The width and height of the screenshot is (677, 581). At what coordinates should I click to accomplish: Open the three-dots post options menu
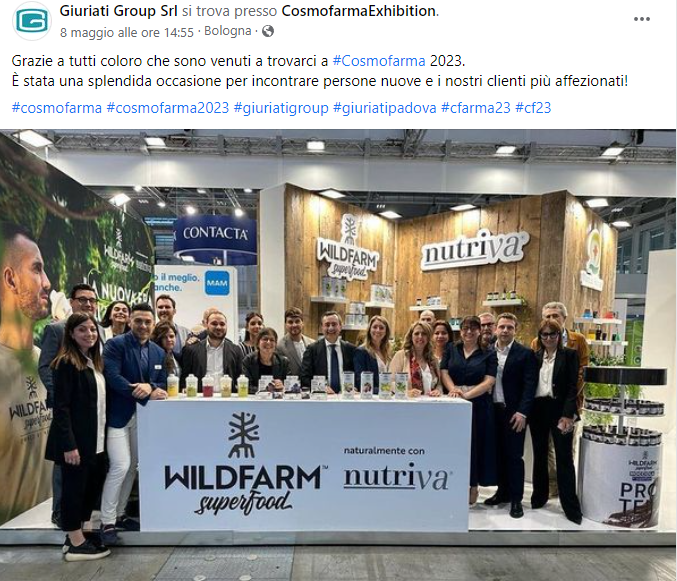click(642, 19)
